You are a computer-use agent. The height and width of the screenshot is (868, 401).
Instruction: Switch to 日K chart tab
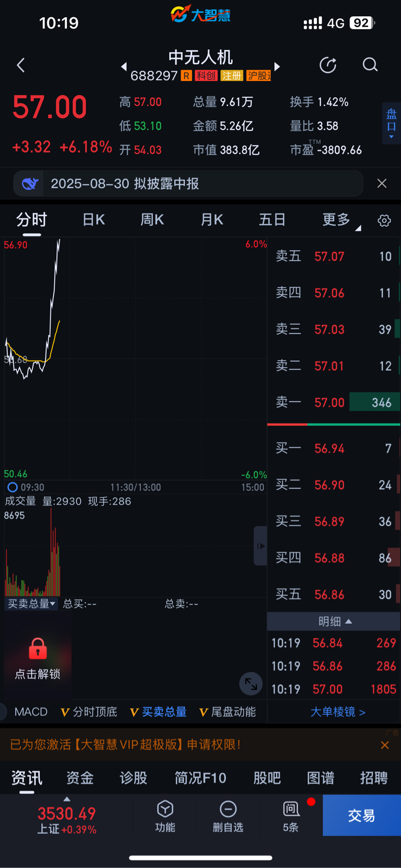[x=93, y=220]
